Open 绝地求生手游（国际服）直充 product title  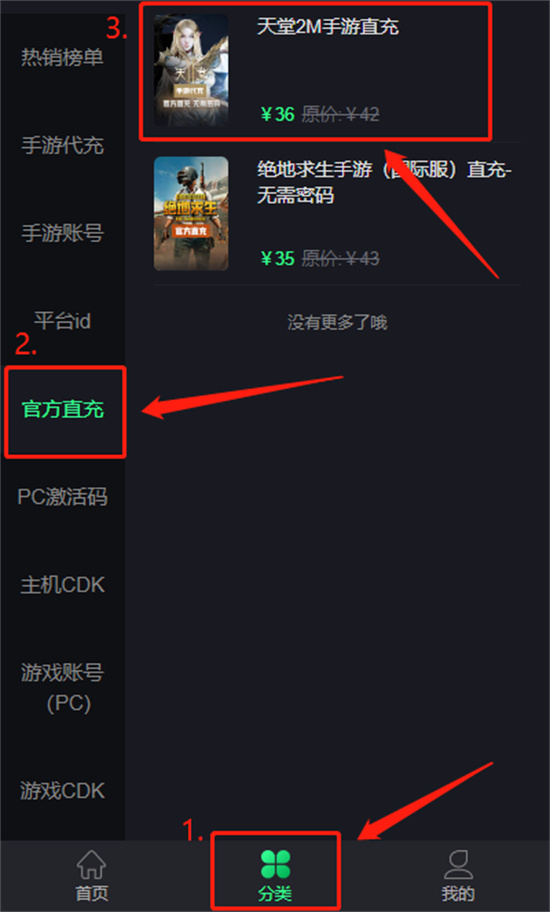tap(384, 182)
